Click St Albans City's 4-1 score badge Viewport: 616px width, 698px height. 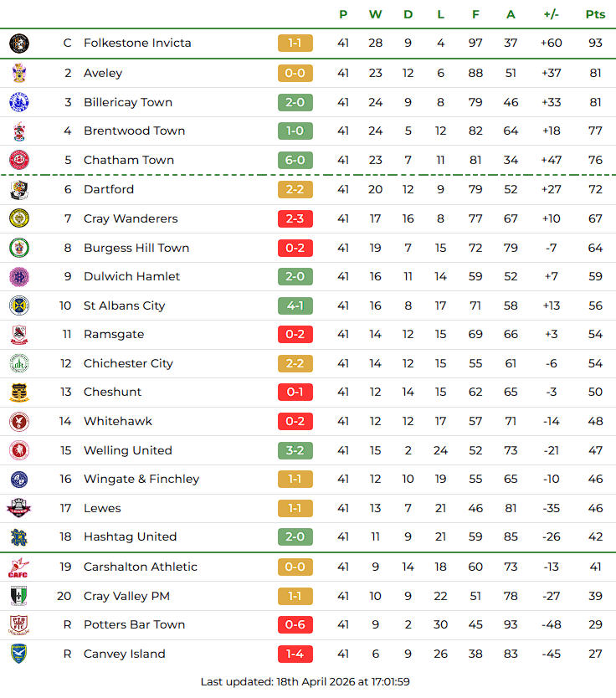pyautogui.click(x=295, y=305)
